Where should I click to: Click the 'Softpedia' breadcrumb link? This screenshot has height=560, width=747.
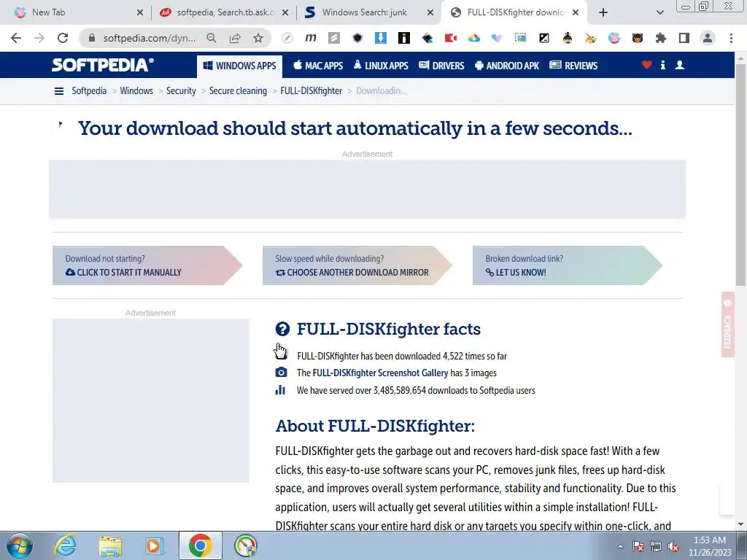(89, 90)
